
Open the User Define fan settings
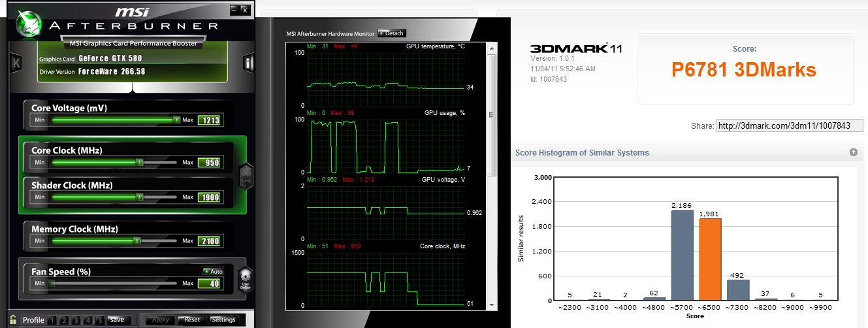[x=245, y=279]
